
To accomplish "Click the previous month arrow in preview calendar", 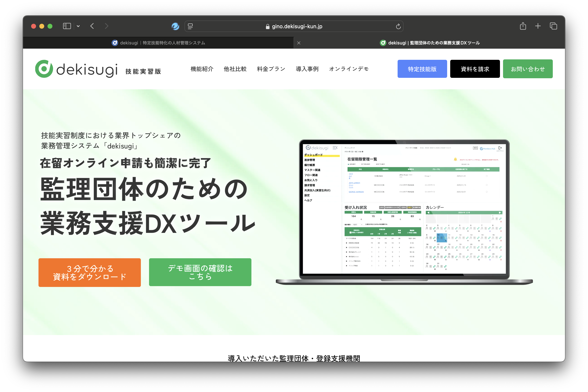I will coord(428,213).
